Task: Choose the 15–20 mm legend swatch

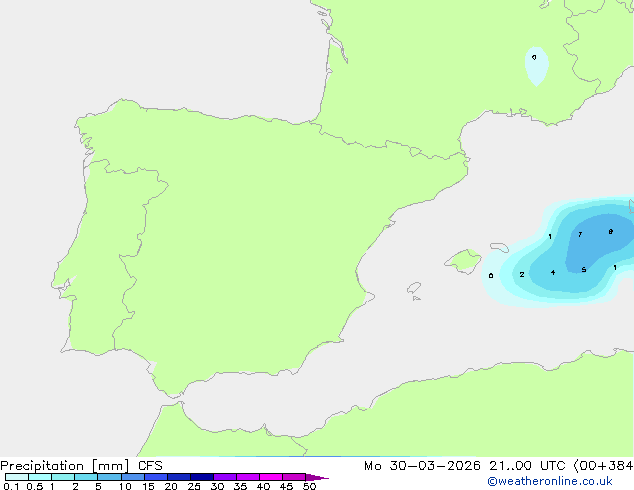Action: (x=156, y=477)
